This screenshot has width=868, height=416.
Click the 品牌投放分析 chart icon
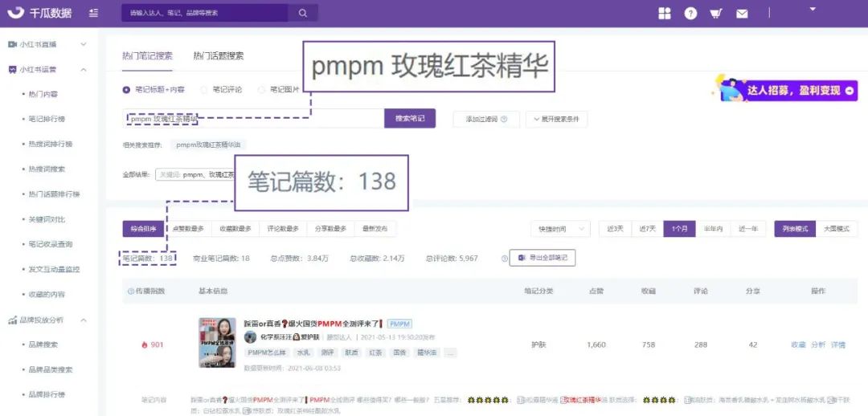[12, 320]
